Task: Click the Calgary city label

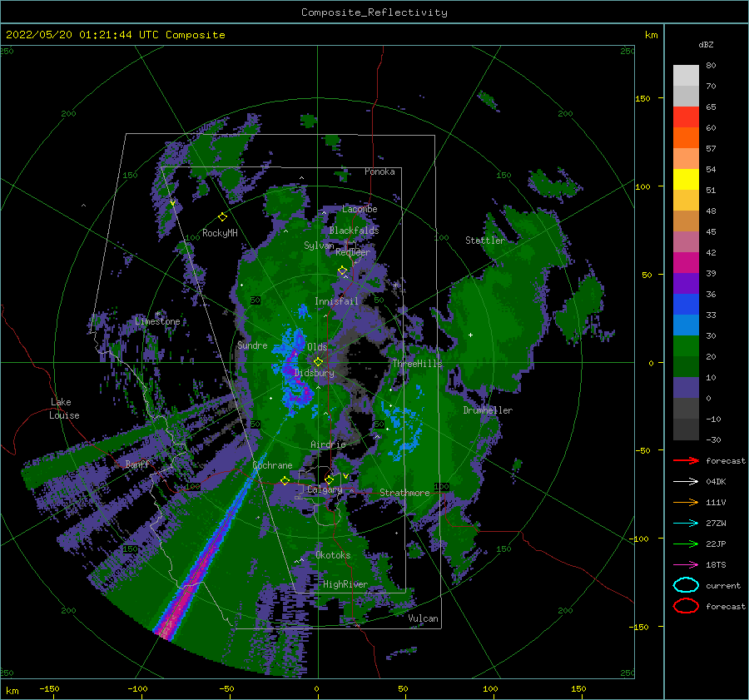Action: 325,489
